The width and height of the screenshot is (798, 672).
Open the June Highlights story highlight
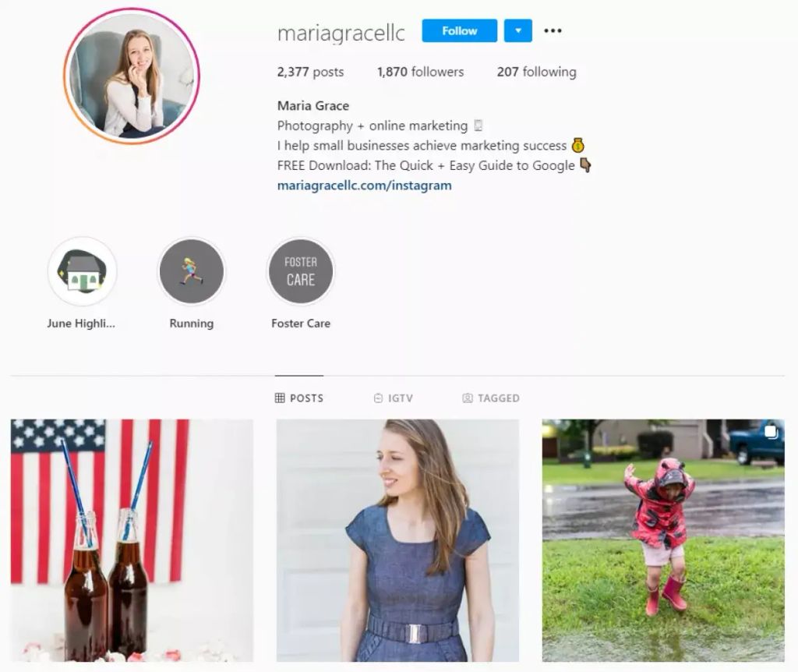[x=82, y=271]
